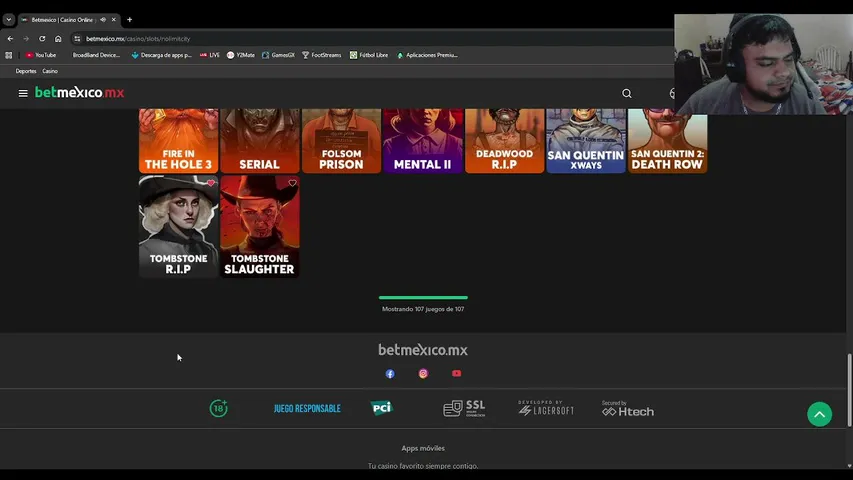Select the Deportes menu item
This screenshot has height=480, width=853.
point(26,71)
